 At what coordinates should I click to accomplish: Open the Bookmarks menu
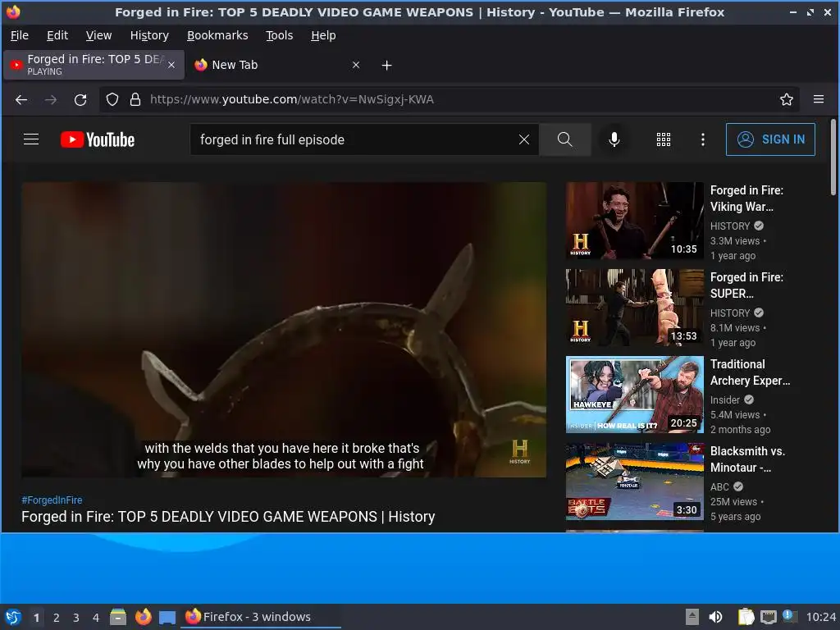pos(217,35)
